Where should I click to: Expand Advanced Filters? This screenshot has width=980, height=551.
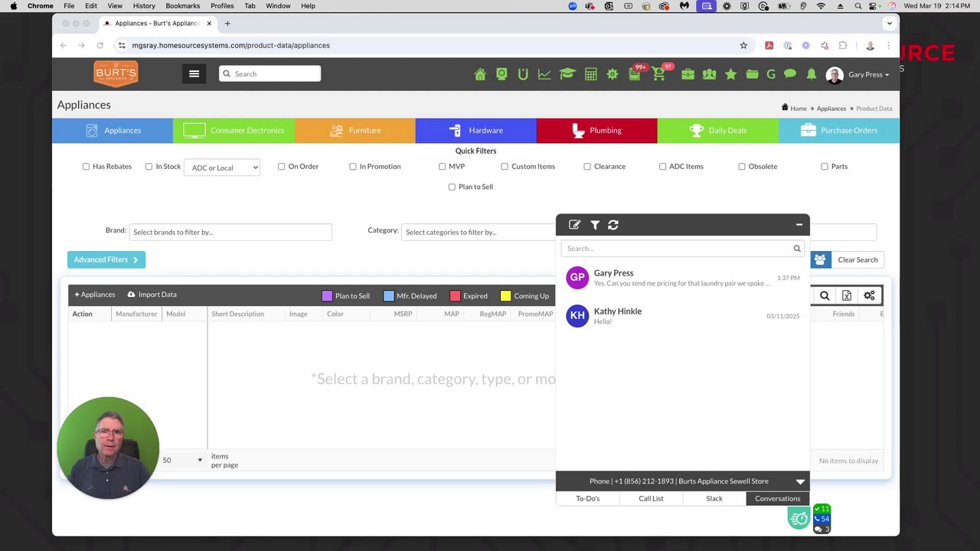[x=106, y=260]
